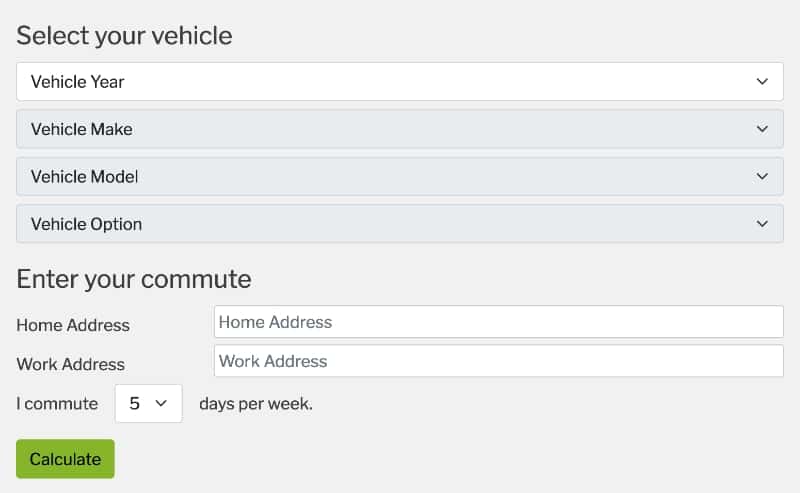800x493 pixels.
Task: Click the "Enter your commute" heading
Action: point(134,278)
